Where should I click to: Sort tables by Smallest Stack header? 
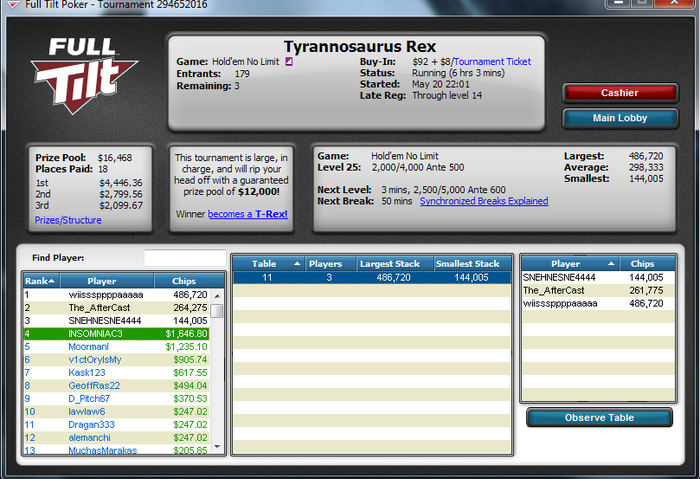click(x=472, y=264)
